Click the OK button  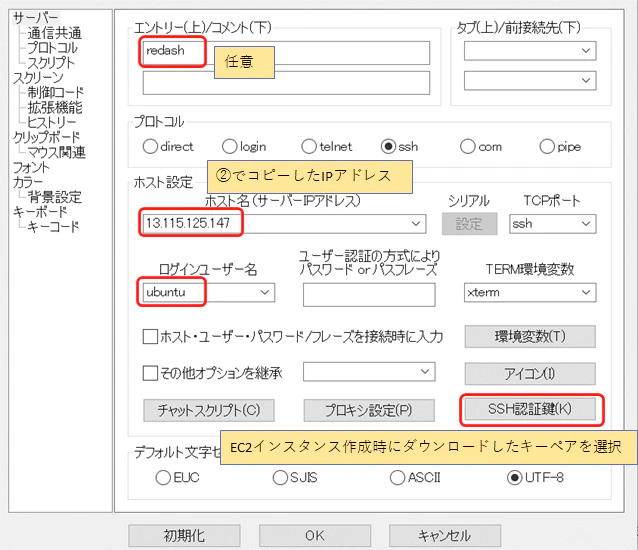[x=315, y=536]
